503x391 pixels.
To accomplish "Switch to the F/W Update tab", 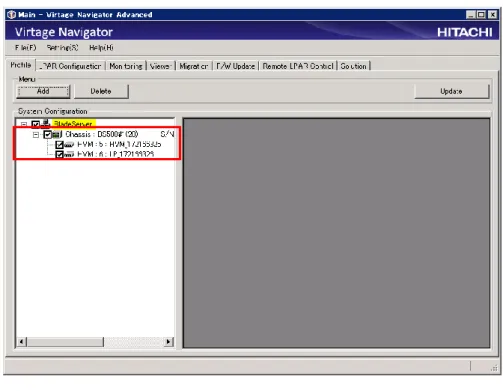I will coord(235,66).
